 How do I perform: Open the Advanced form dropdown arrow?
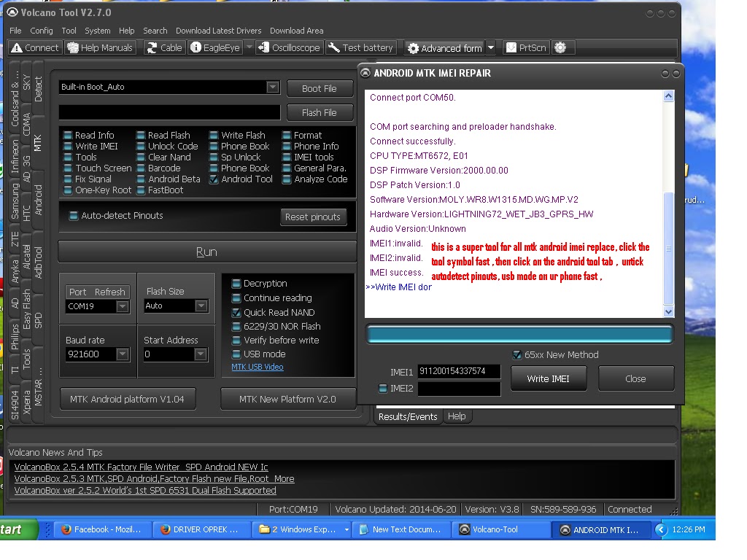click(x=491, y=47)
